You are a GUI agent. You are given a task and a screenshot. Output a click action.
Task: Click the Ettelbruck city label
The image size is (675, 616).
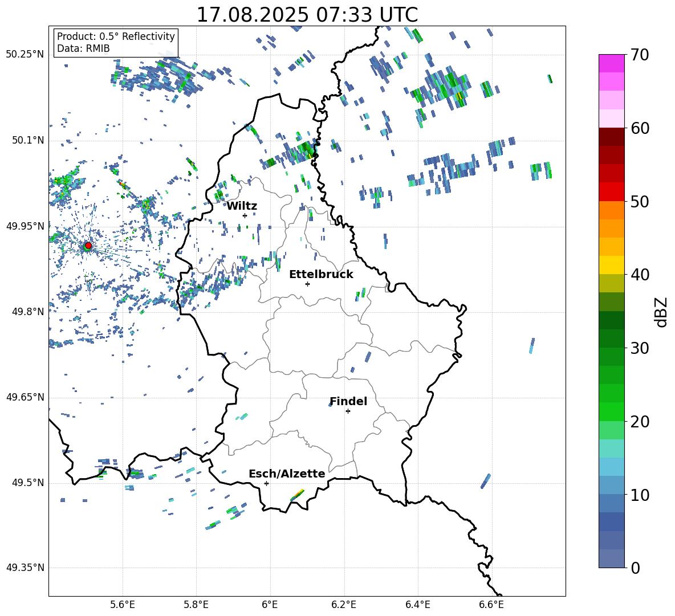click(321, 275)
